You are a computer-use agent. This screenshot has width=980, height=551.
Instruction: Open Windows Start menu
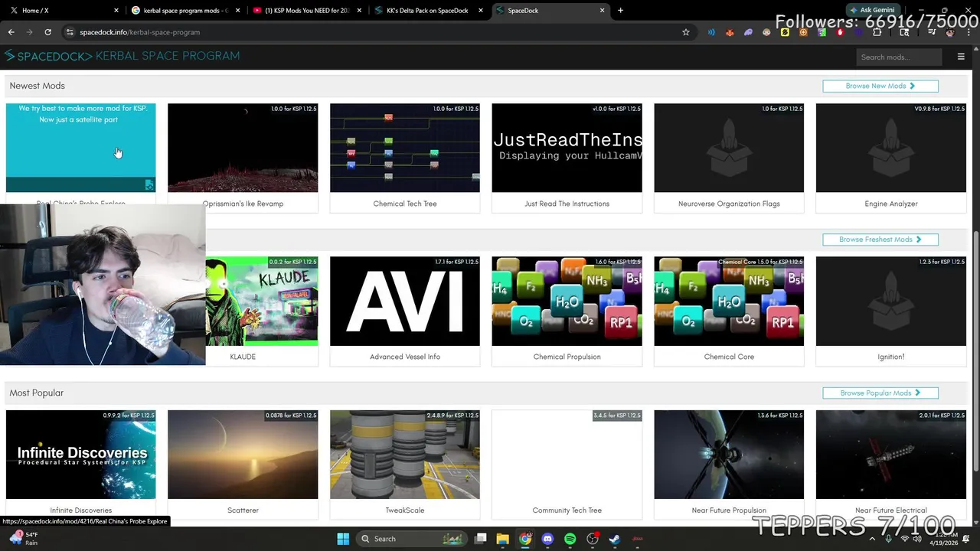(343, 539)
